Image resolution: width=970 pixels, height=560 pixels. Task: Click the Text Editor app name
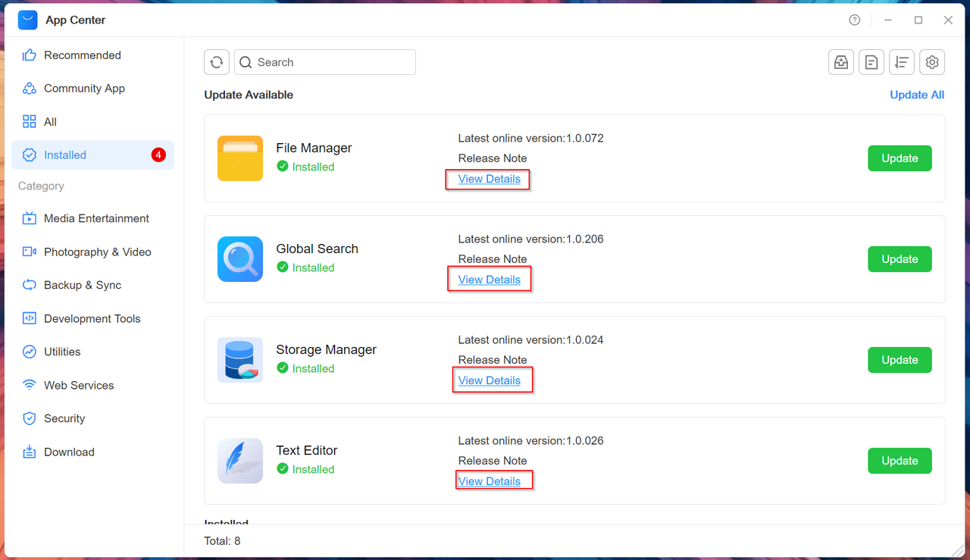307,450
